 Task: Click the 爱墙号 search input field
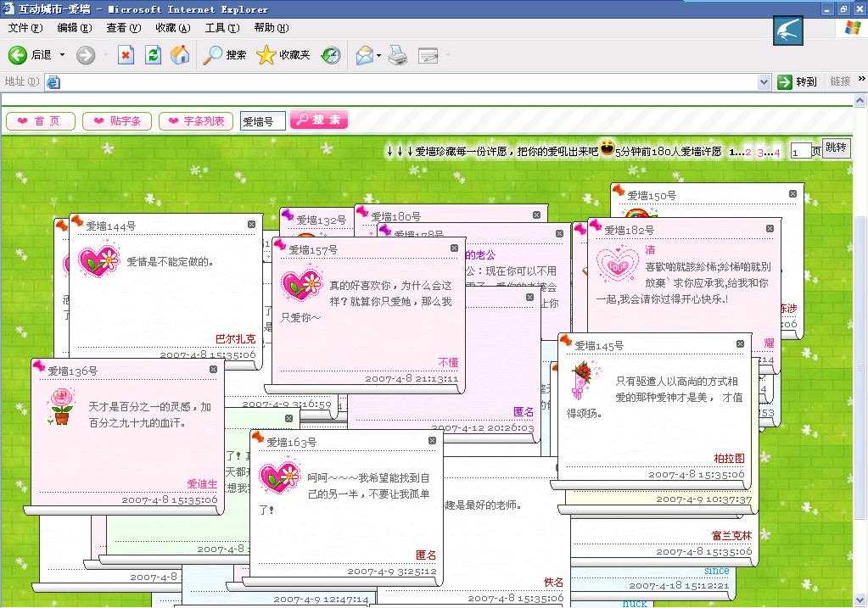point(262,121)
